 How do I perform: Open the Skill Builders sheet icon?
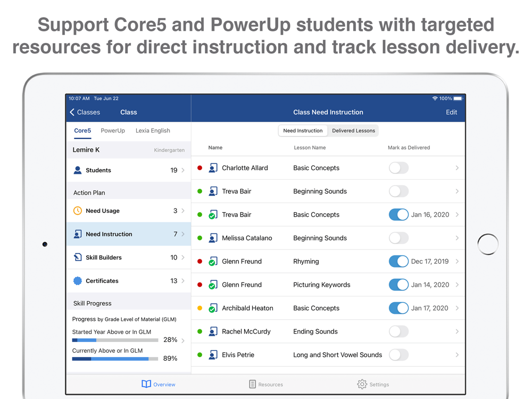coord(78,257)
